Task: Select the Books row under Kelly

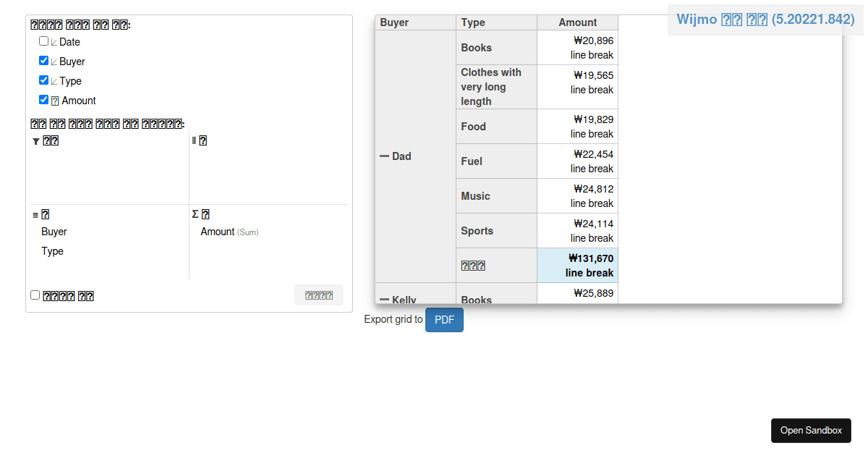Action: pyautogui.click(x=497, y=293)
